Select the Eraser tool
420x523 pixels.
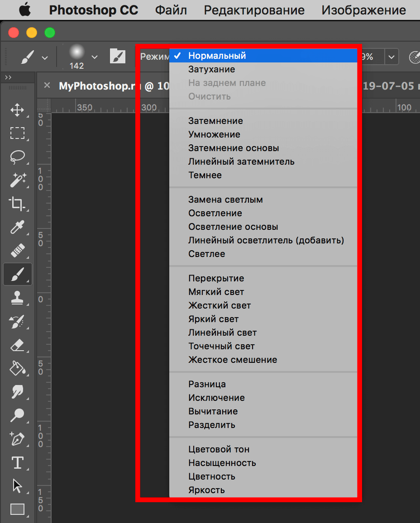17,345
